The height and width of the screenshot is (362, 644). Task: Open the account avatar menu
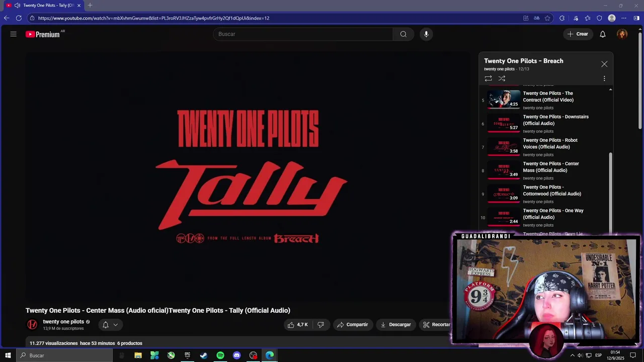point(622,34)
